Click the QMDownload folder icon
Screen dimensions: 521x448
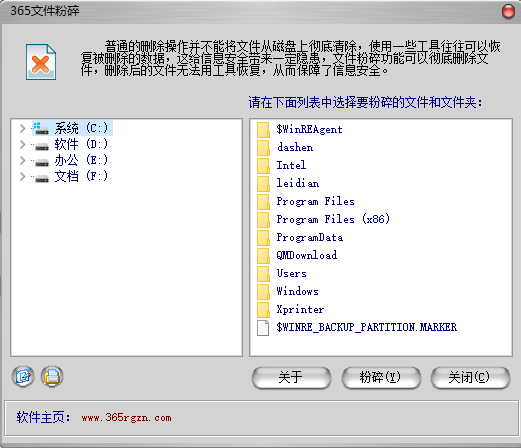point(263,256)
